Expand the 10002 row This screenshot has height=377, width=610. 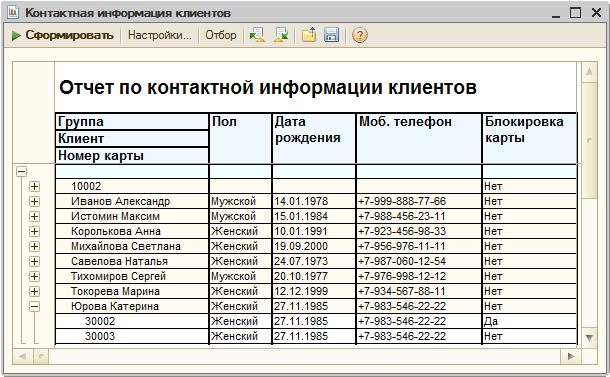point(34,186)
